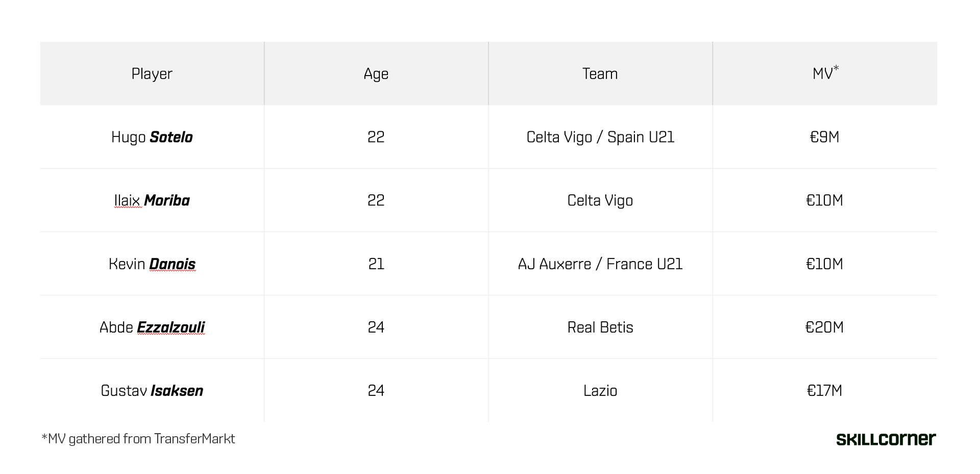Viewport: 980px width, 474px height.
Task: Select the Kevin Danois player name
Action: point(152,264)
